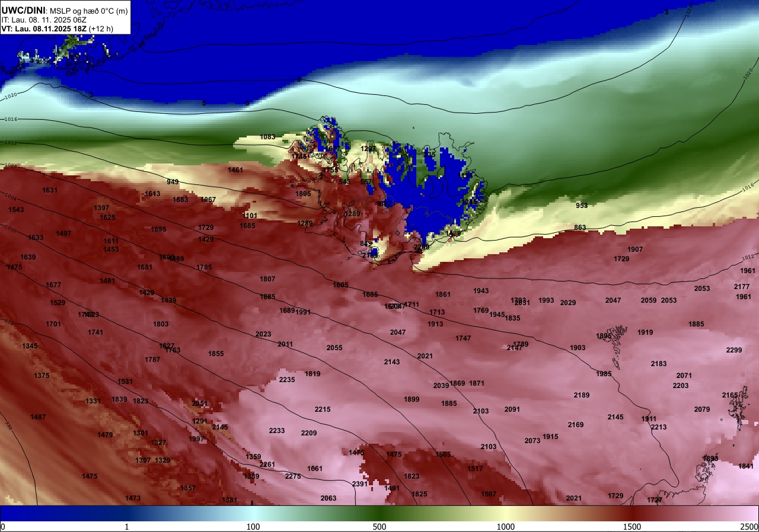Click the map value 1487
Screen dimensions: 759x532
(x=38, y=417)
